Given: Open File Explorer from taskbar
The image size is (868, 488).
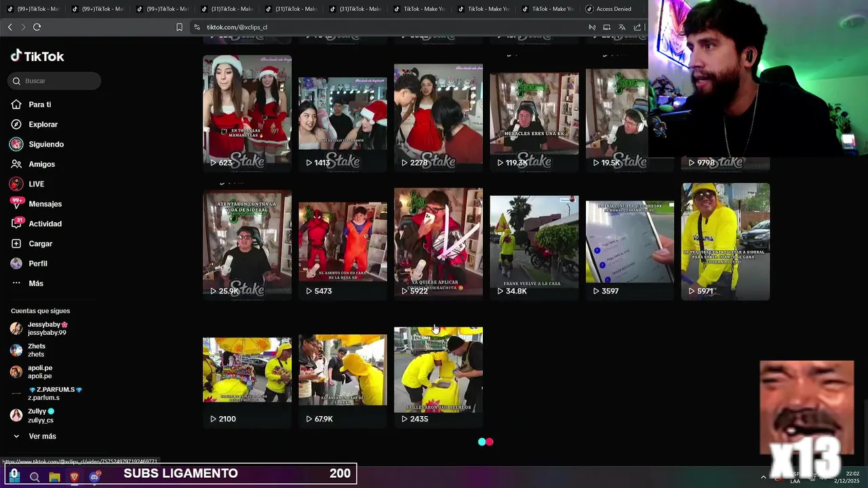Looking at the screenshot, I should pos(54,477).
